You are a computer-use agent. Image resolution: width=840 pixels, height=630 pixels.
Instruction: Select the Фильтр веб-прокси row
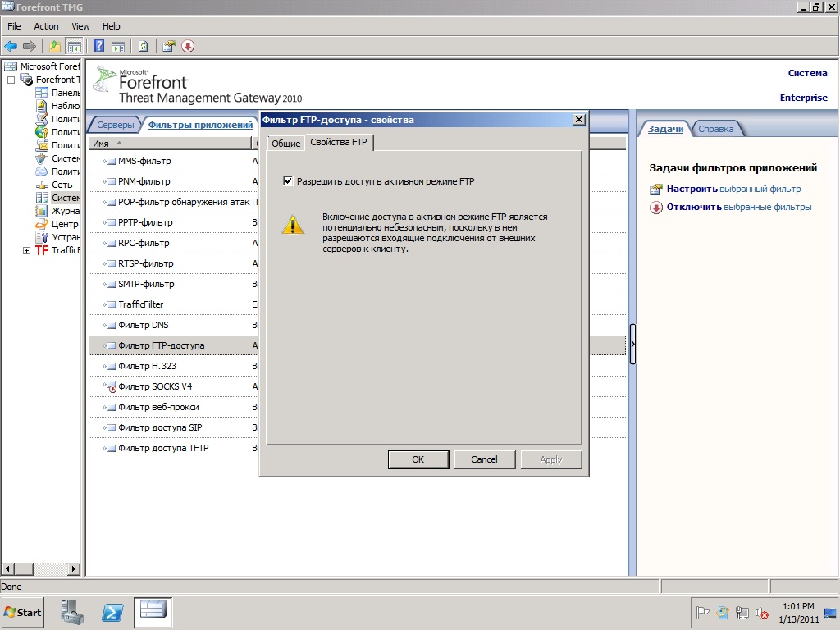tap(174, 407)
